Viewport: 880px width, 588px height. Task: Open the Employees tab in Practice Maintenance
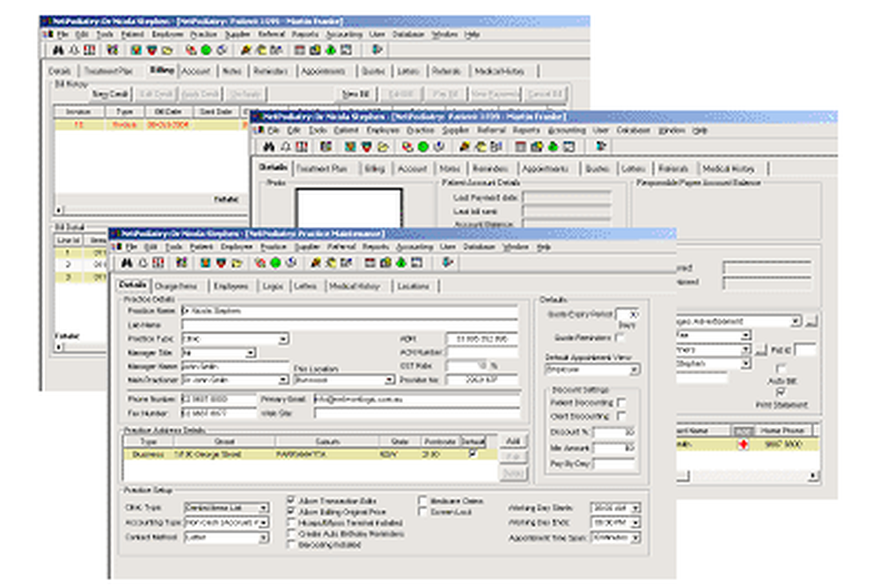(x=231, y=286)
